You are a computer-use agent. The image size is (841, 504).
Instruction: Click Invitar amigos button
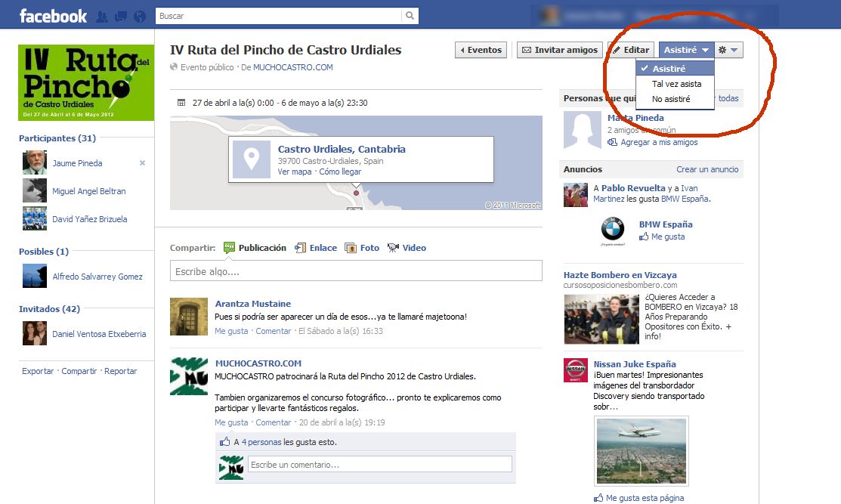click(x=560, y=50)
